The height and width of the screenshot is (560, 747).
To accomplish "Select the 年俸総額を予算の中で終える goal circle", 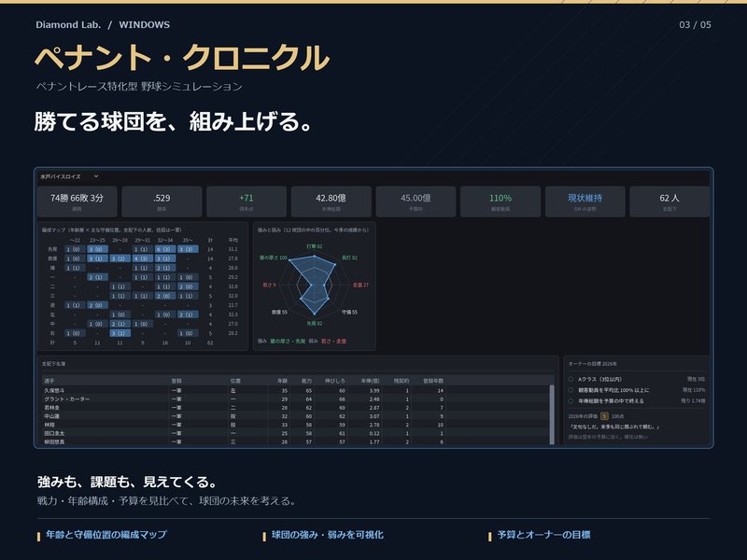I will 571,401.
